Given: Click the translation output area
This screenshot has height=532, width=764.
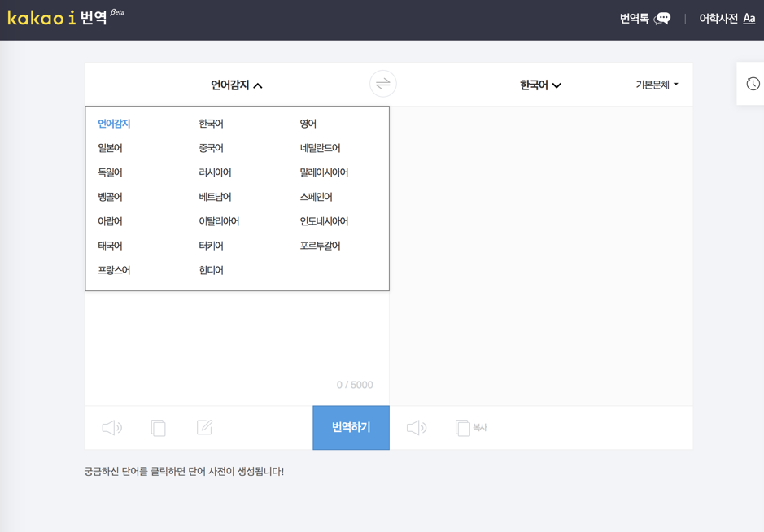Looking at the screenshot, I should click(x=541, y=255).
